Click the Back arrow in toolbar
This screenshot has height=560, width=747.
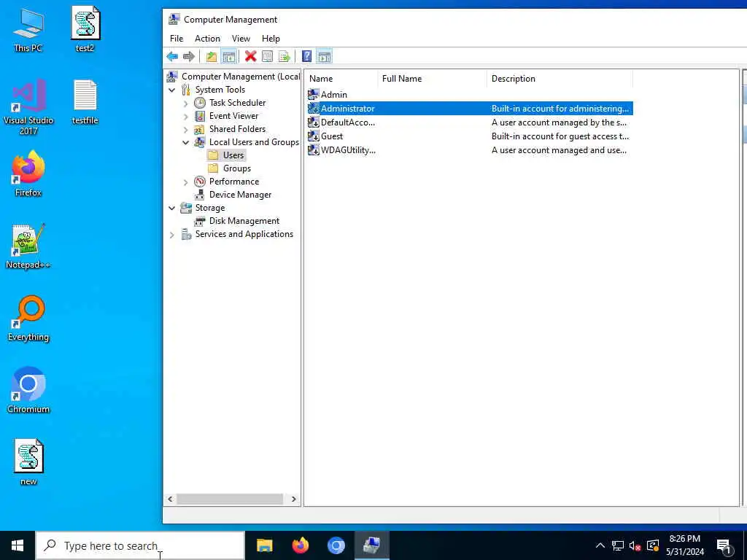coord(172,57)
